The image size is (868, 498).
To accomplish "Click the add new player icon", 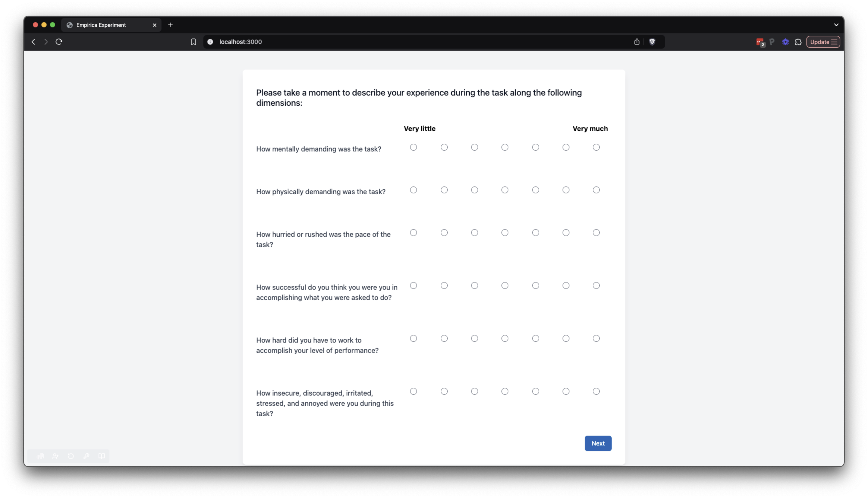I will tap(56, 456).
